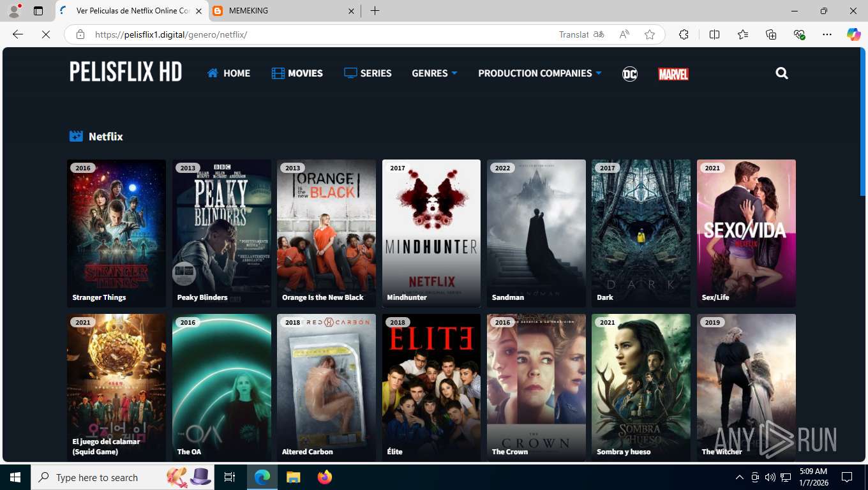Screen dimensions: 868x490
Task: Open Movies nav item
Action: coord(297,73)
